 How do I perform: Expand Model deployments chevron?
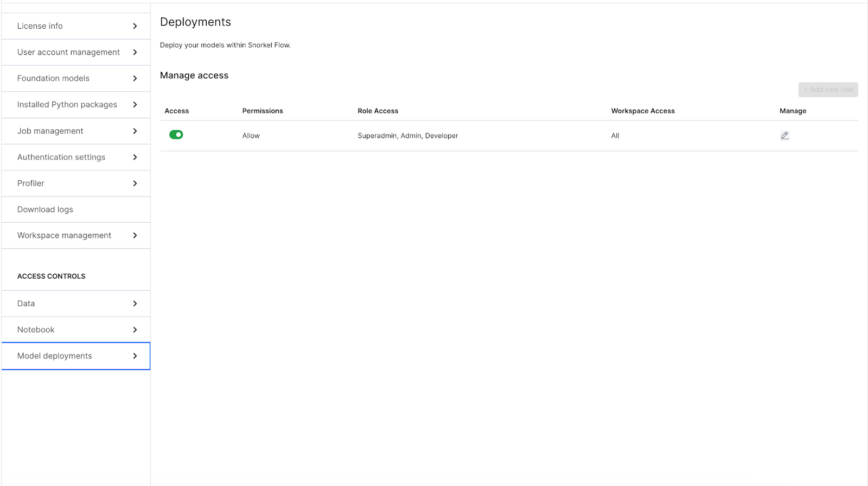135,356
